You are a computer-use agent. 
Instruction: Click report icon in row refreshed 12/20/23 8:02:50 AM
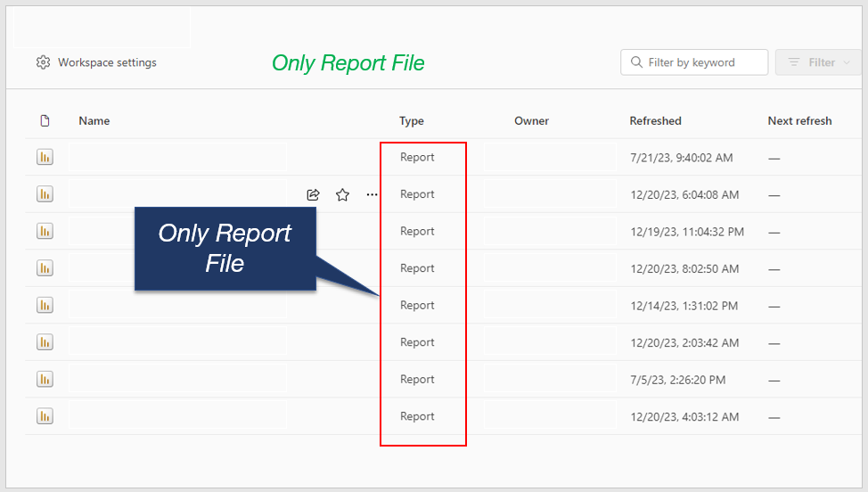(45, 268)
